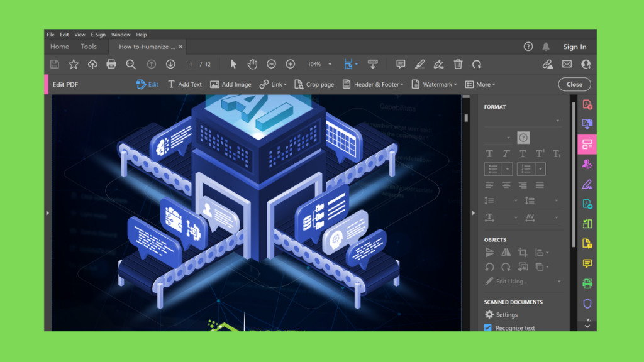This screenshot has height=362, width=644.
Task: Crop the object in Objects panel
Action: (x=523, y=253)
